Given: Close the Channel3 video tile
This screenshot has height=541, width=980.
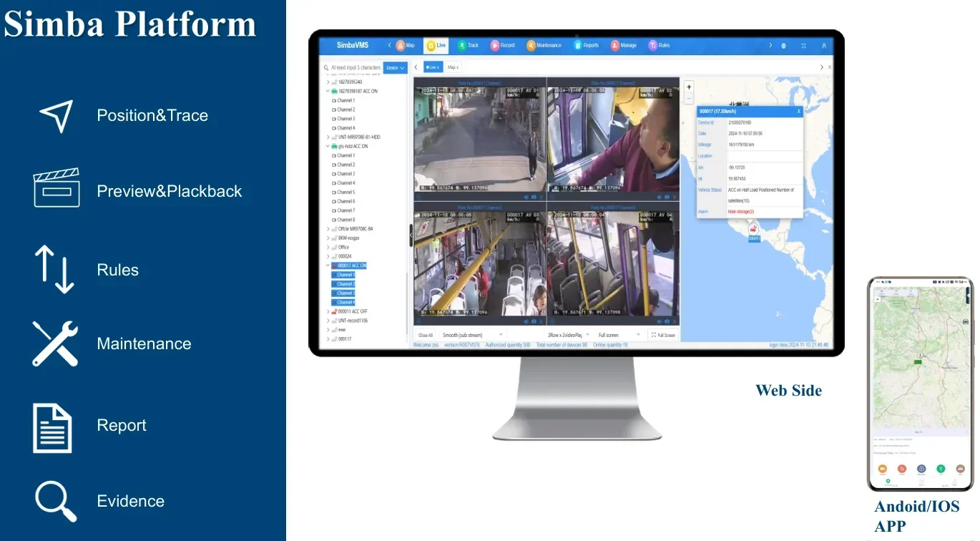Looking at the screenshot, I should tap(542, 321).
